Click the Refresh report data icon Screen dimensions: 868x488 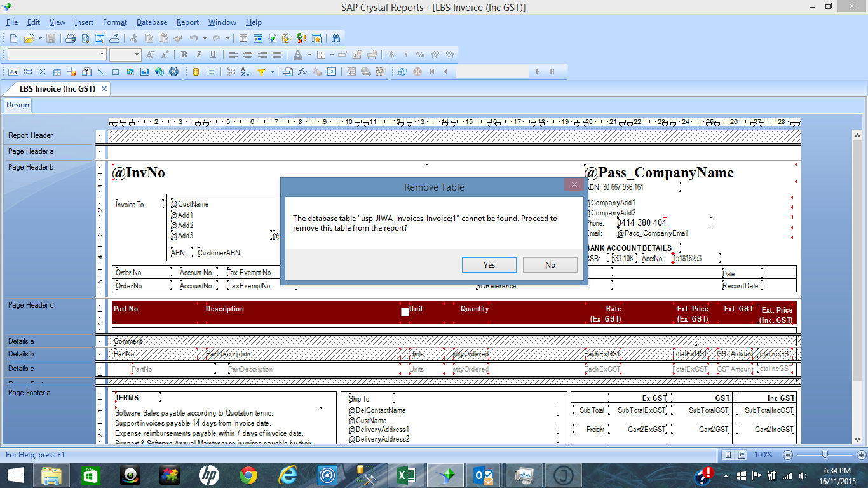(402, 72)
